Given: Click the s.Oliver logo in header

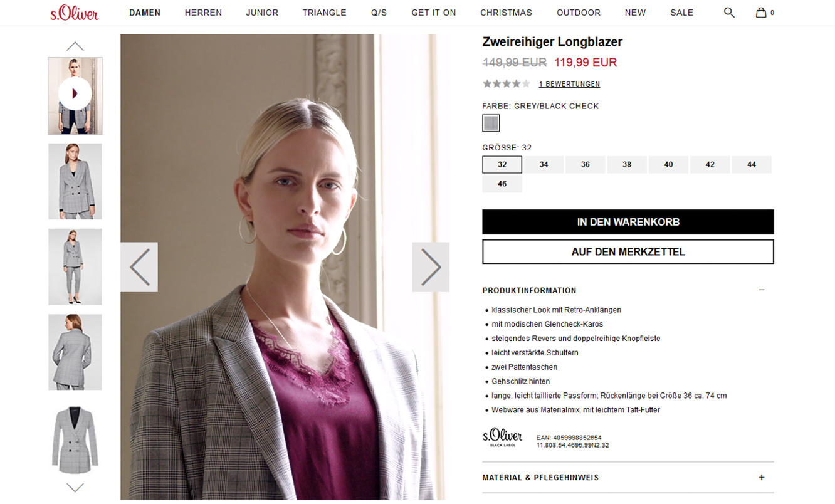Looking at the screenshot, I should coord(75,13).
